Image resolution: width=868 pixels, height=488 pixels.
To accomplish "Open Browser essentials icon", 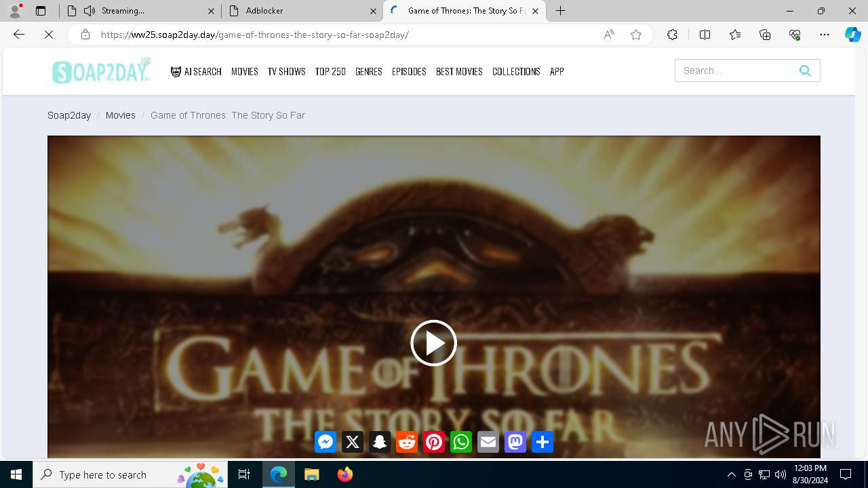I will click(x=795, y=35).
